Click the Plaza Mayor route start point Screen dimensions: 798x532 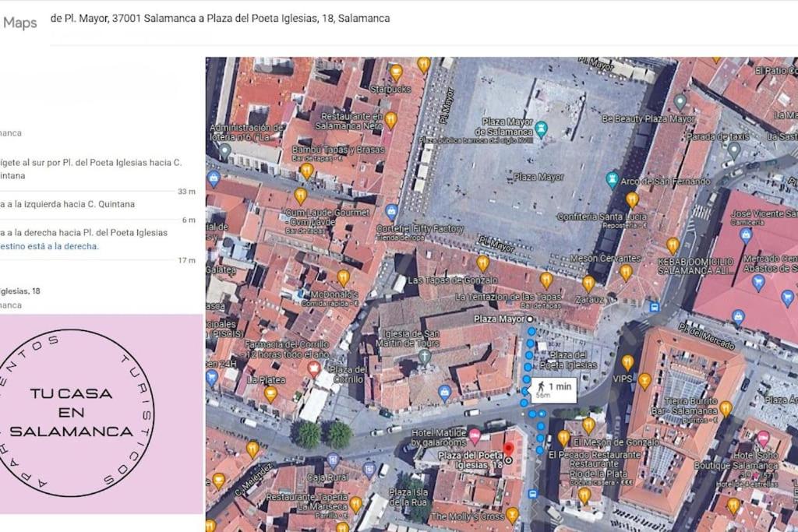(530, 319)
